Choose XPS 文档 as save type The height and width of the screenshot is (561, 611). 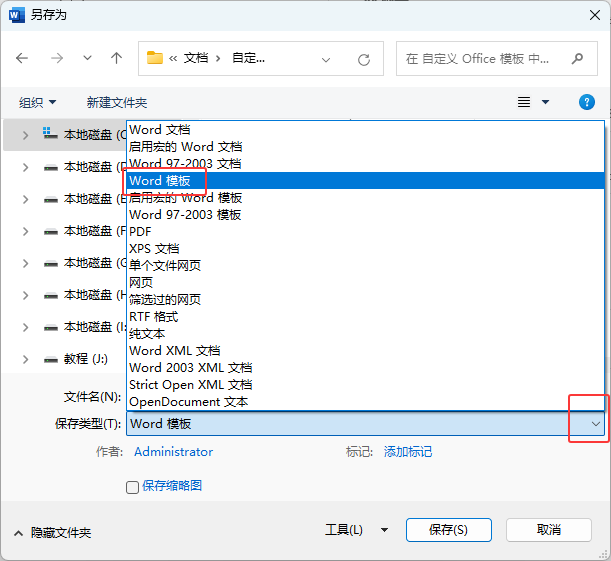366,249
